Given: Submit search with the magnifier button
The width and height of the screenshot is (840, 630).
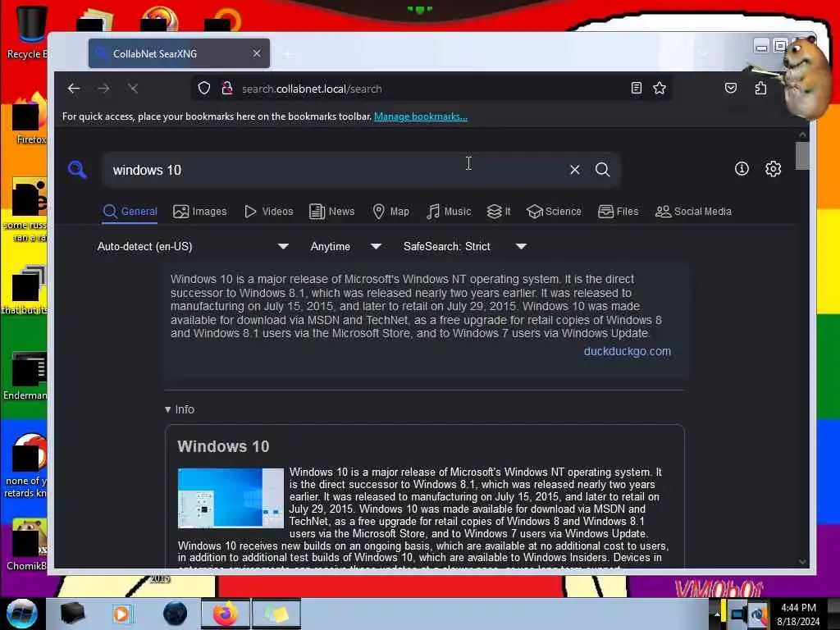Looking at the screenshot, I should [x=603, y=170].
